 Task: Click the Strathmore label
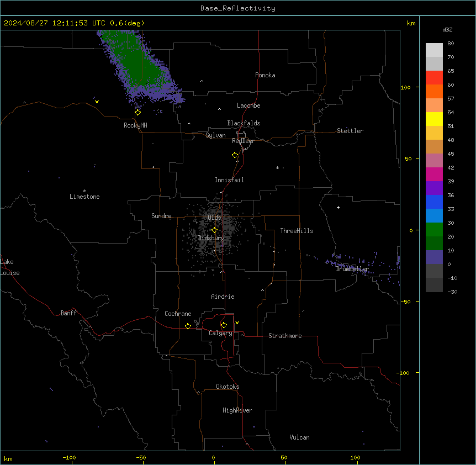click(x=285, y=336)
